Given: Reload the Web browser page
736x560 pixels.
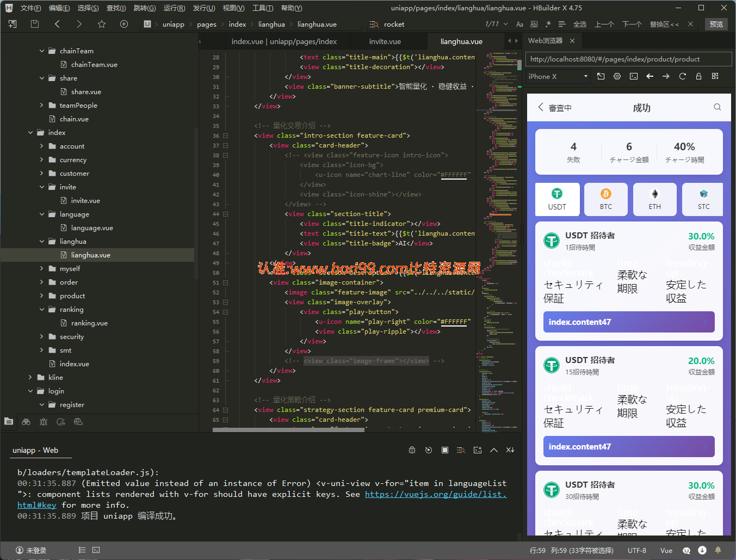Looking at the screenshot, I should click(x=682, y=76).
